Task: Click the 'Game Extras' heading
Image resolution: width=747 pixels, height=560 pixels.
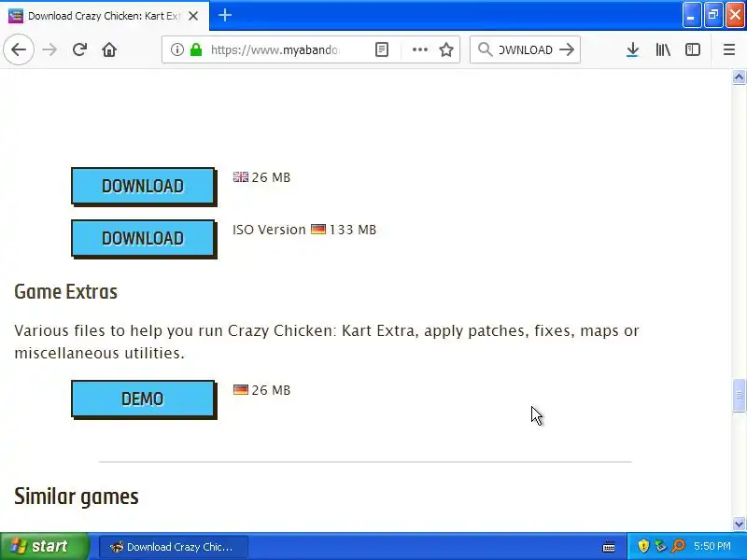Action: [x=65, y=291]
